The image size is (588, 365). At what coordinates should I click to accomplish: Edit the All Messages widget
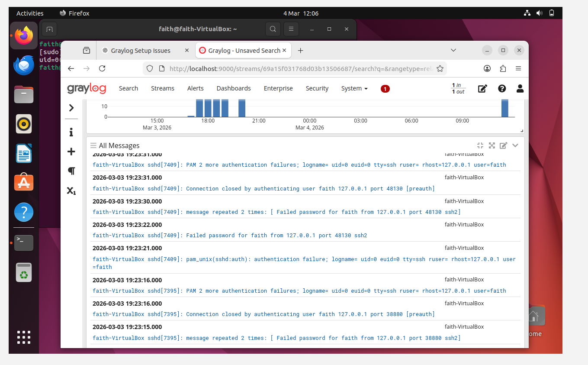click(503, 145)
